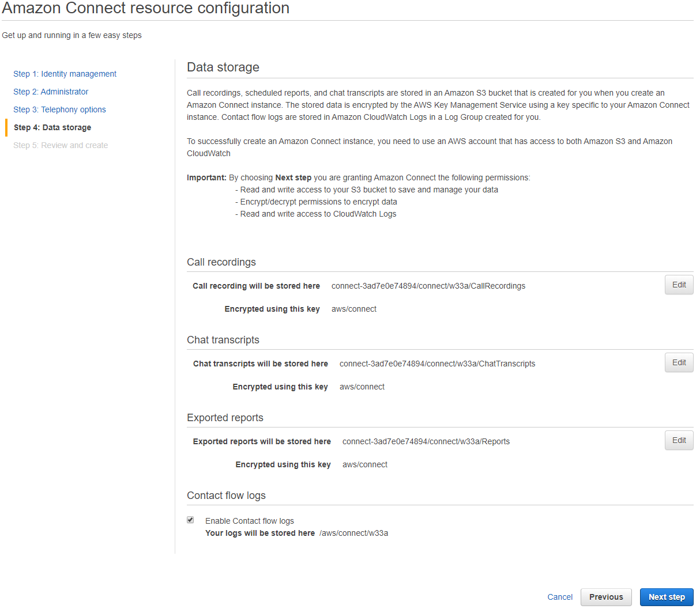Open Step 2: Administrator
Viewport: 700px width, 609px height.
click(x=51, y=92)
